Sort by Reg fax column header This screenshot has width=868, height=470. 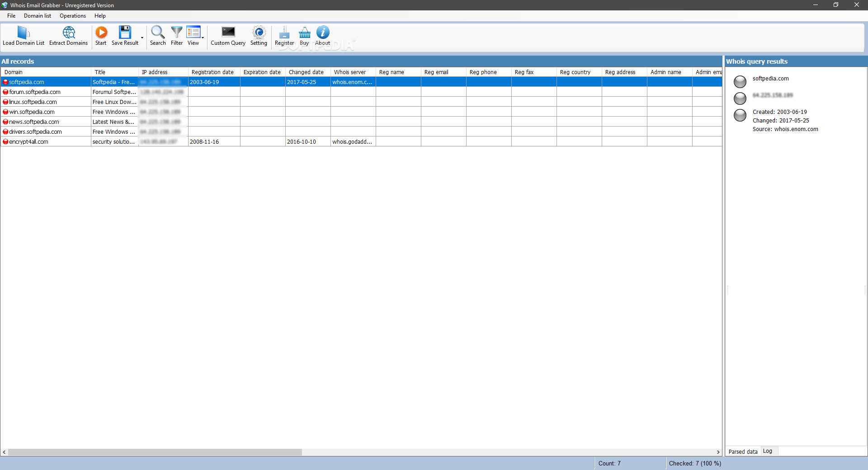[534, 72]
